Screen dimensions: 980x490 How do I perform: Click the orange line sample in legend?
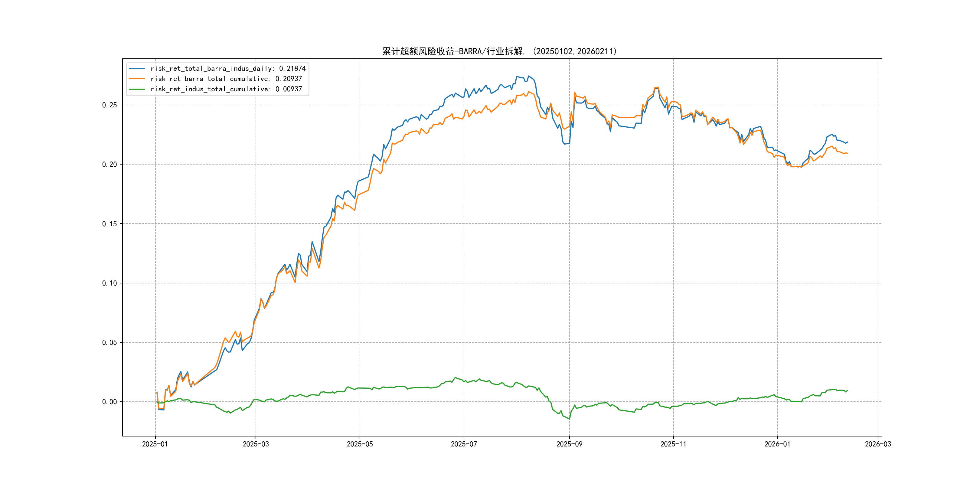(x=137, y=79)
